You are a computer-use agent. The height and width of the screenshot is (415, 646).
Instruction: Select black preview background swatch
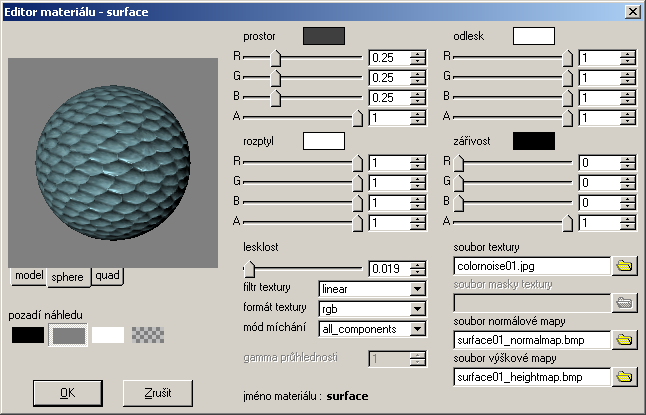click(x=28, y=335)
